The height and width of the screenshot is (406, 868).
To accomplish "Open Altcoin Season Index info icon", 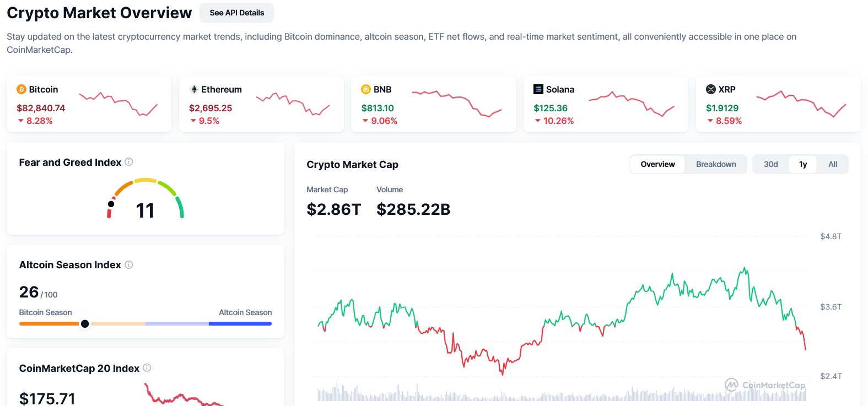I will (x=129, y=265).
